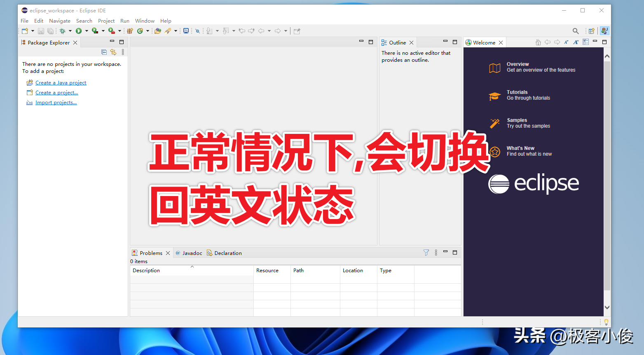Viewport: 644px width, 355px height.
Task: Select the Debug tool in the toolbar
Action: (62, 31)
